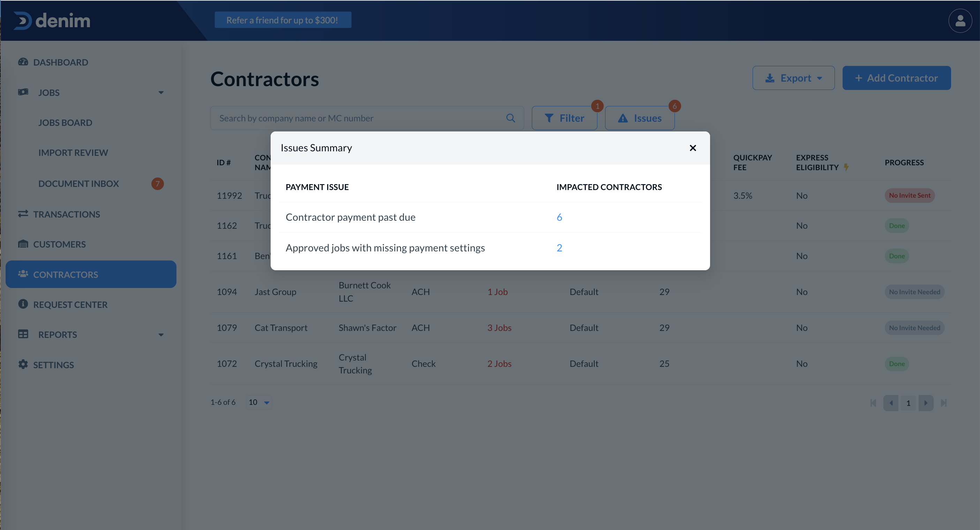Click the ID # column header

click(223, 163)
